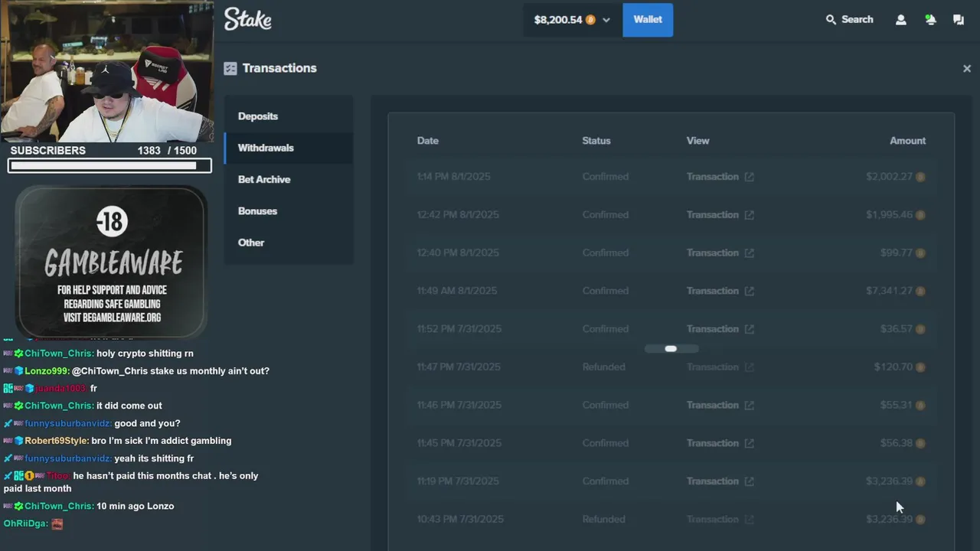Viewport: 980px width, 551px height.
Task: Click the loading indicator over the table
Action: 671,349
